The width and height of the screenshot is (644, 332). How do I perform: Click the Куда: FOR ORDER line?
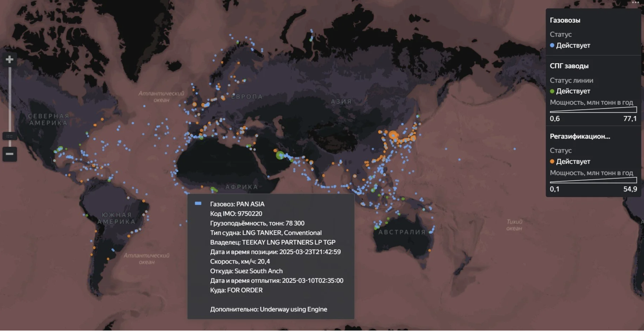coord(236,290)
